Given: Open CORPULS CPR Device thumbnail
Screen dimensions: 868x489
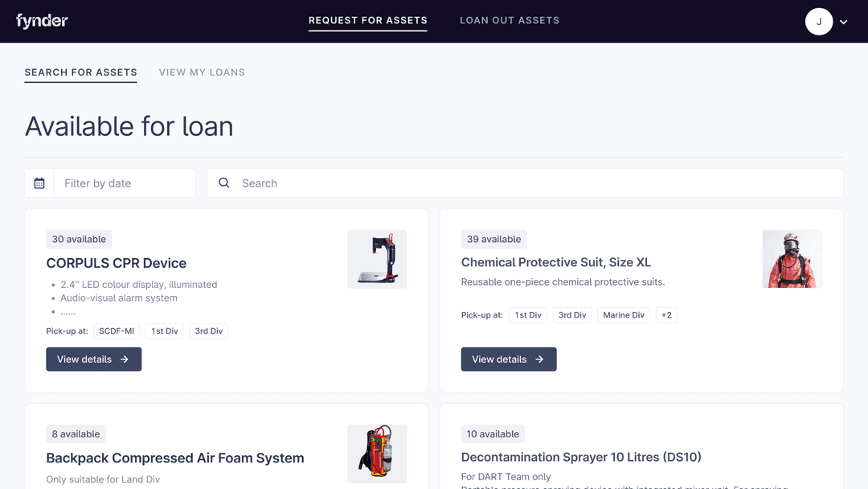Looking at the screenshot, I should [x=377, y=259].
